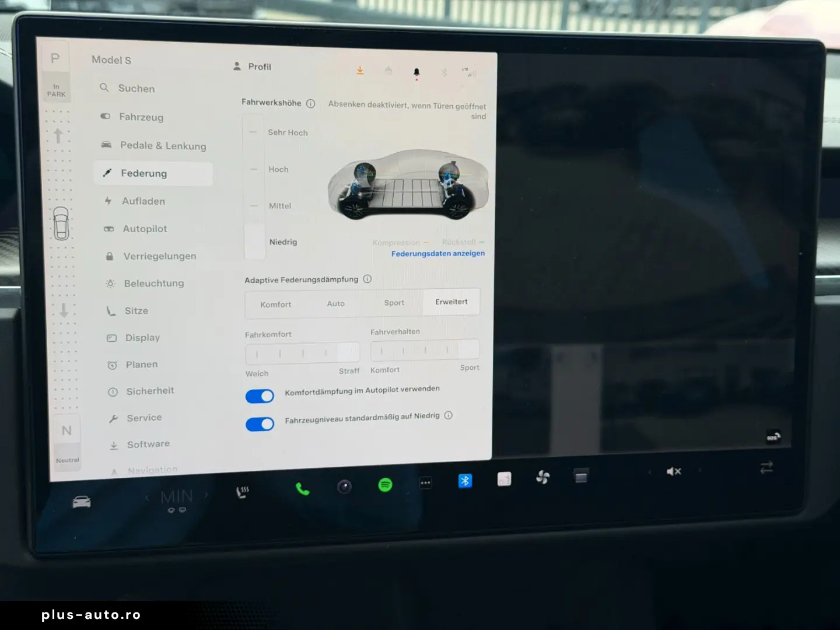Increase temperature with right chevron

coord(206,495)
